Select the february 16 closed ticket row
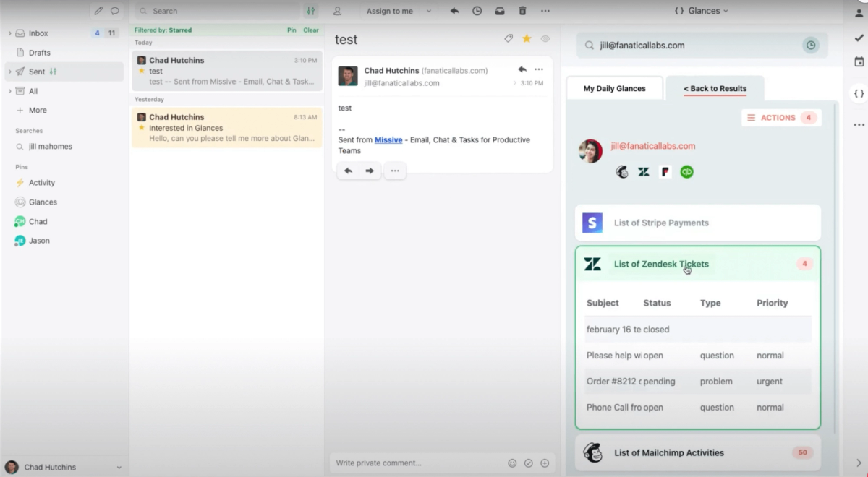Image resolution: width=868 pixels, height=477 pixels. click(x=698, y=329)
